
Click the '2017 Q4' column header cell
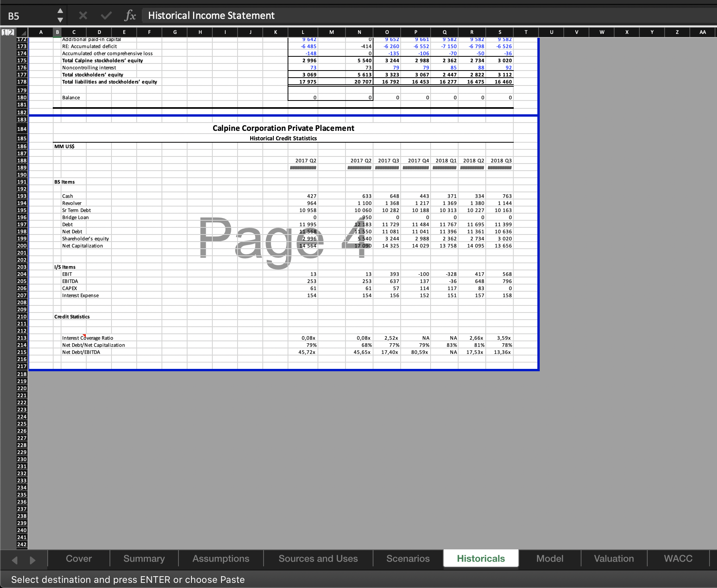click(x=418, y=160)
